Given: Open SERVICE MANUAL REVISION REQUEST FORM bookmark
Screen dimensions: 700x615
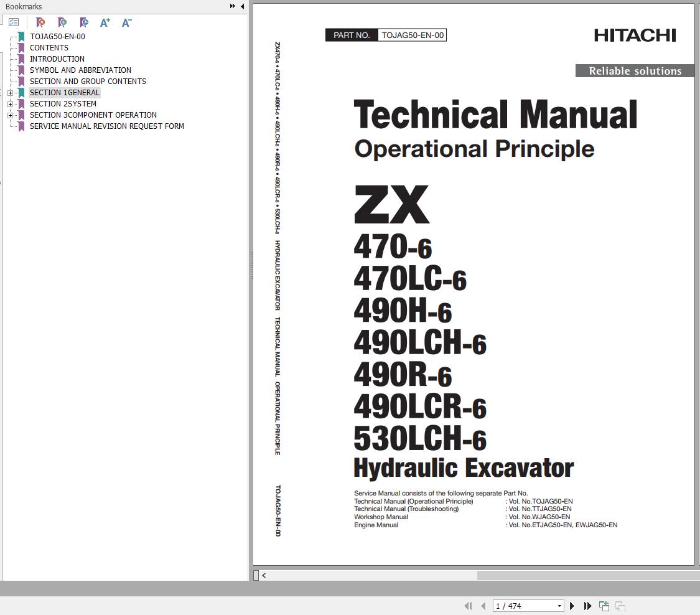Looking at the screenshot, I should pos(107,126).
